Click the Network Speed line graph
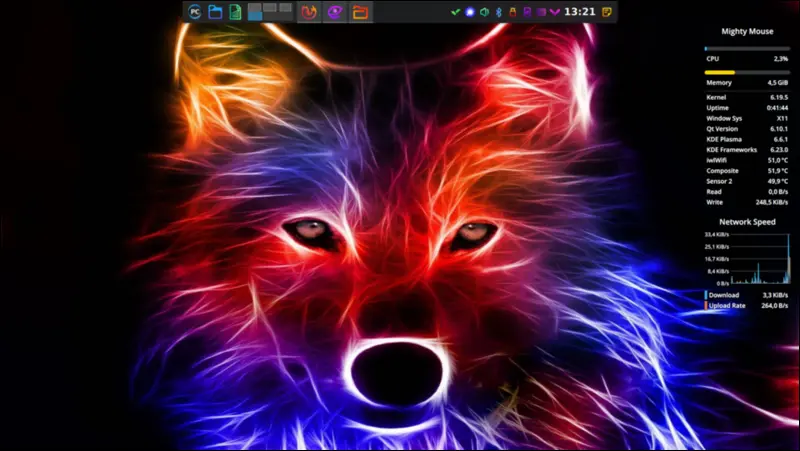 (760, 259)
